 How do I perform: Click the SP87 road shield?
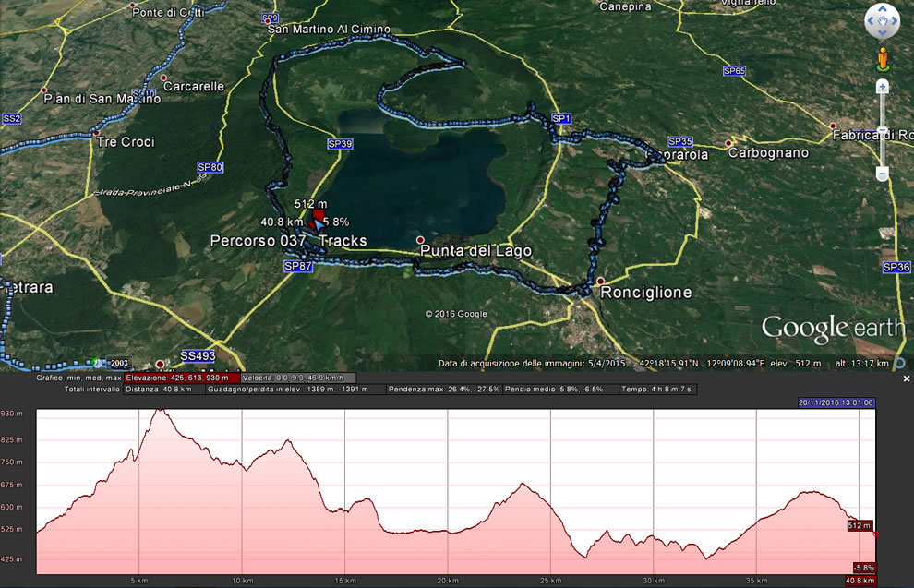[296, 266]
